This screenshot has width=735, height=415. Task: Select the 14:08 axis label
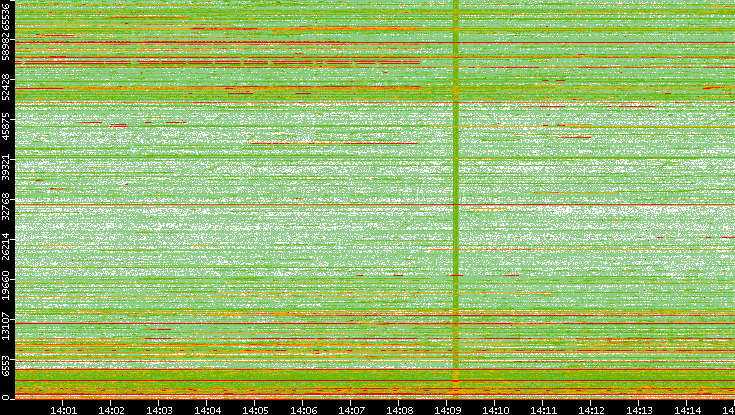pyautogui.click(x=399, y=410)
